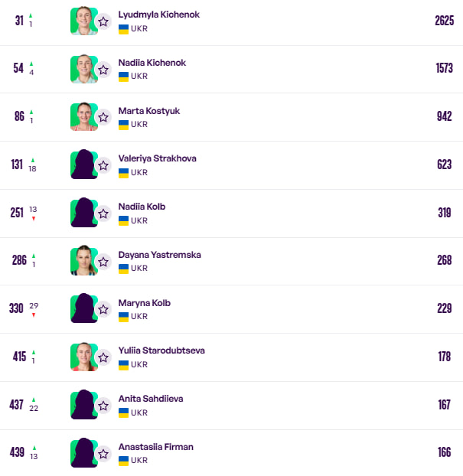Click Valeriya Strakhova's silhouette avatar
The width and height of the screenshot is (463, 476).
(x=83, y=165)
